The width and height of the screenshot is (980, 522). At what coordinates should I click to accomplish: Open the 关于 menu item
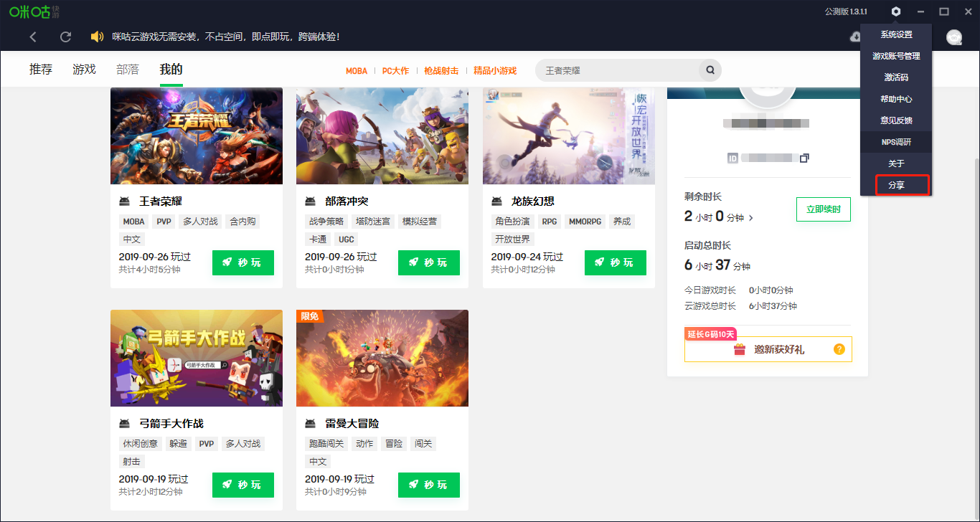[x=896, y=163]
